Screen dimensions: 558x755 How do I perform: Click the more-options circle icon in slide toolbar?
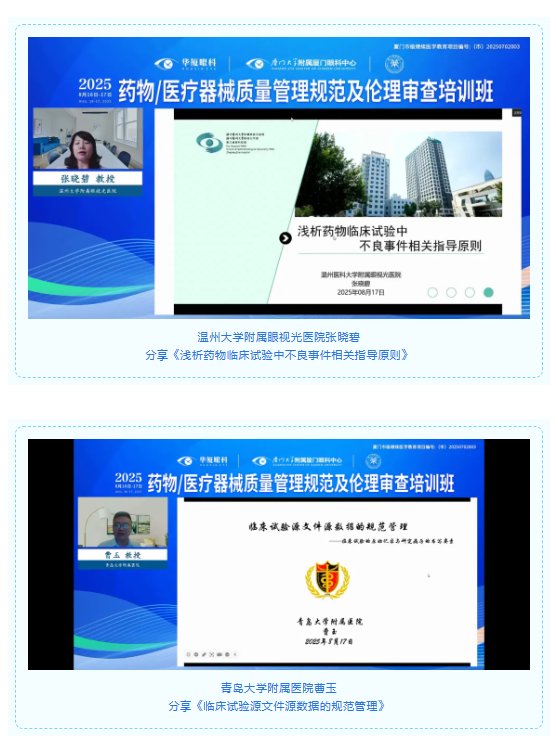(227, 654)
